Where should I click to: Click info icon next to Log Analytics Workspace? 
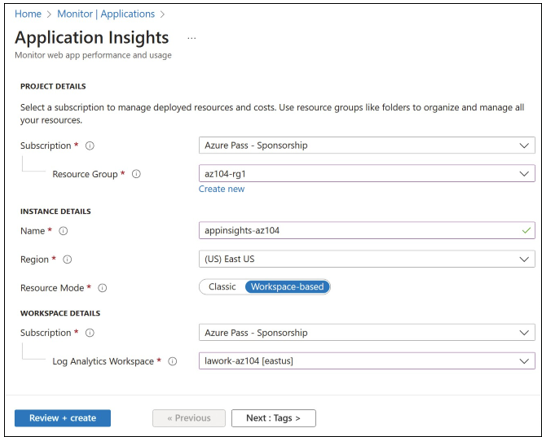click(x=172, y=362)
